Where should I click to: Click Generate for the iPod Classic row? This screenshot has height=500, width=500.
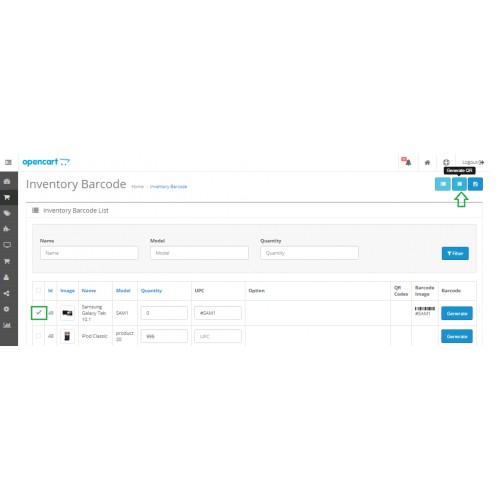[x=457, y=336]
